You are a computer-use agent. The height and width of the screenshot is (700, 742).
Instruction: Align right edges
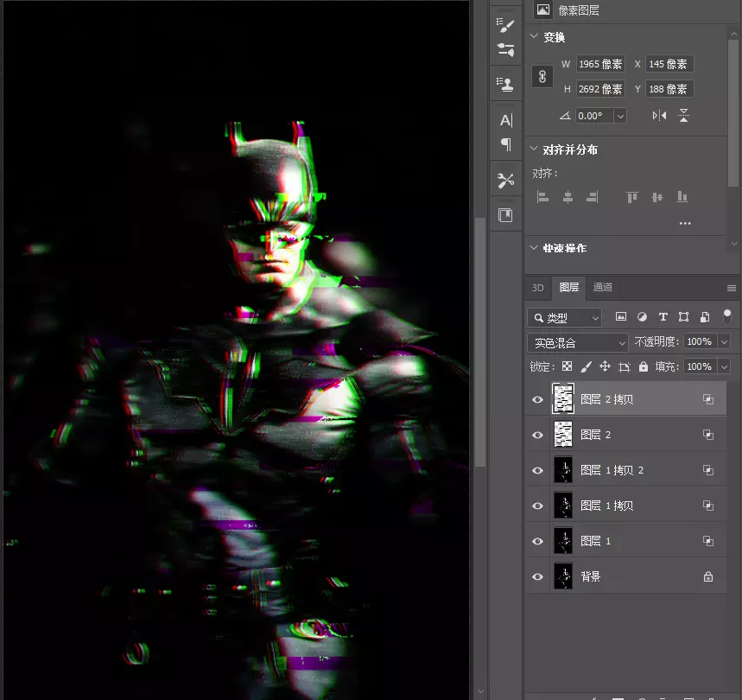click(x=592, y=197)
